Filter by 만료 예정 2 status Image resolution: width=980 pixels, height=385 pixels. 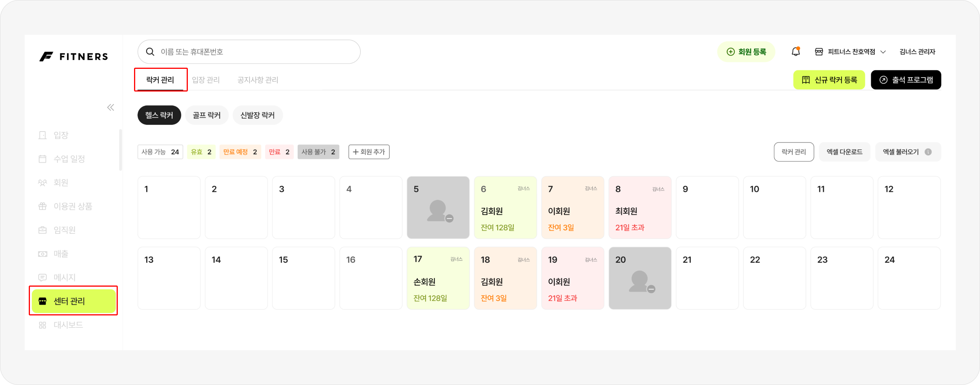pos(240,152)
